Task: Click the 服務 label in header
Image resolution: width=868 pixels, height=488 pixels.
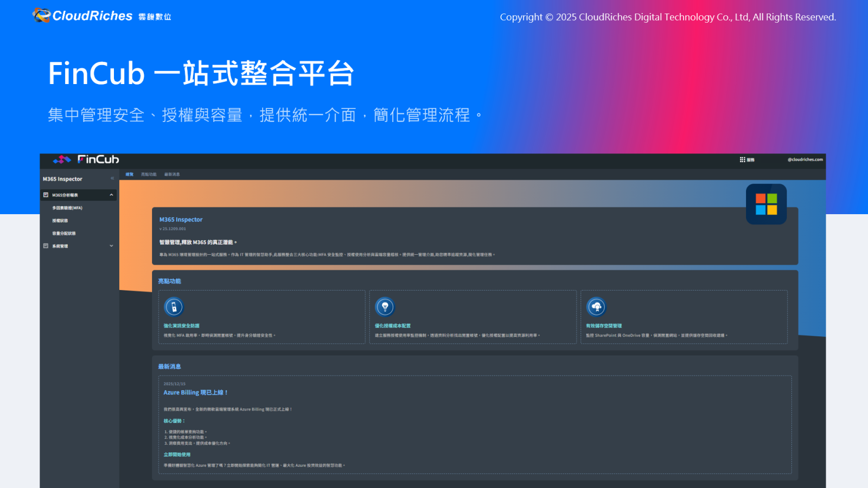Action: point(750,160)
